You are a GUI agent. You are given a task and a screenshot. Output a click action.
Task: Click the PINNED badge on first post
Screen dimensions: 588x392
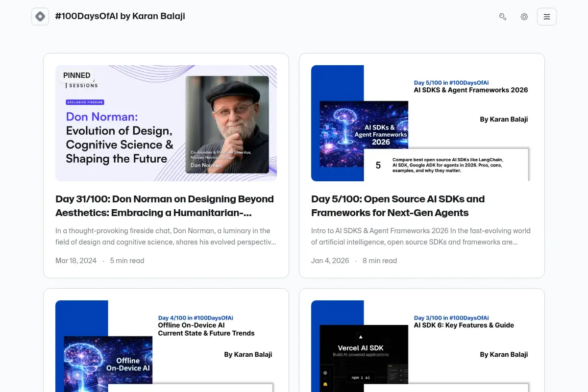pyautogui.click(x=77, y=75)
